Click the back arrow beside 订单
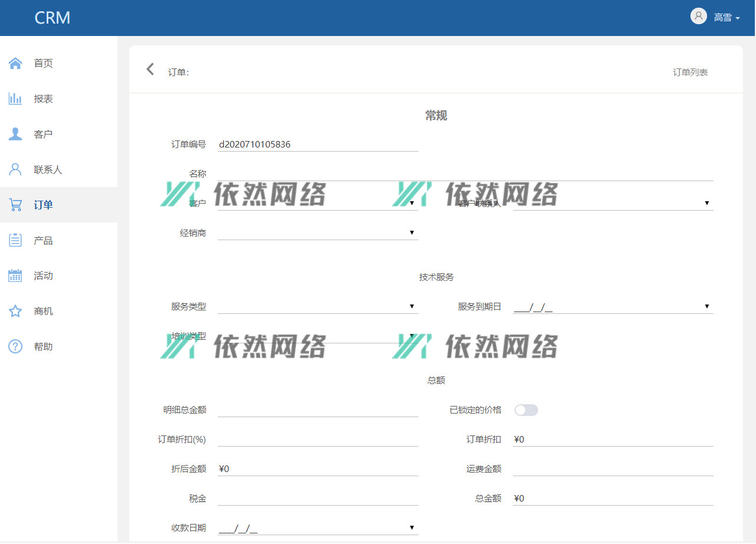 [x=150, y=70]
